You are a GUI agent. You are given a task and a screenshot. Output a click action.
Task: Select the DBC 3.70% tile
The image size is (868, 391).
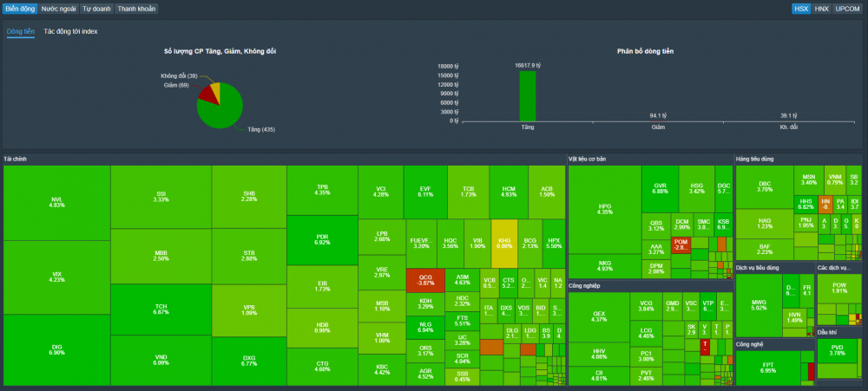[765, 186]
